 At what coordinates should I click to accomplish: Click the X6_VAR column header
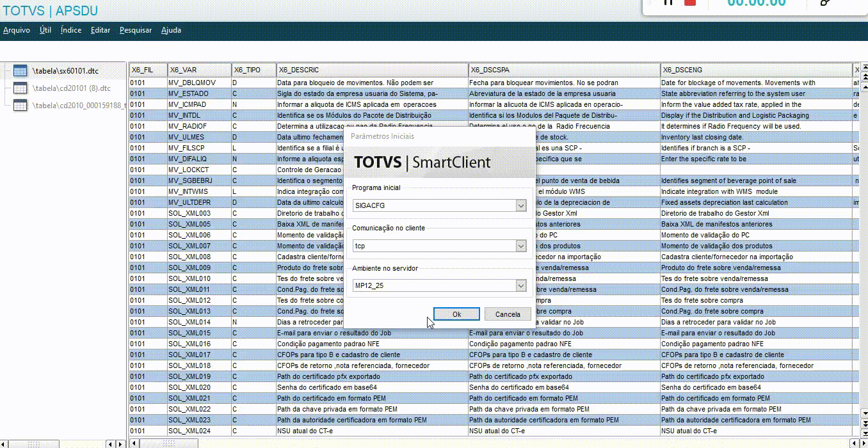pyautogui.click(x=199, y=70)
